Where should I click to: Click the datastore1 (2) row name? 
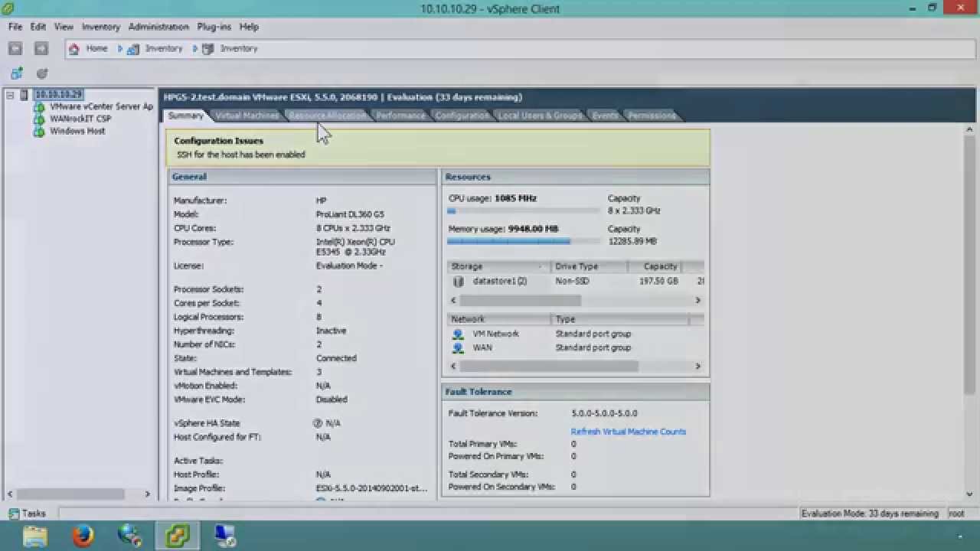click(500, 281)
